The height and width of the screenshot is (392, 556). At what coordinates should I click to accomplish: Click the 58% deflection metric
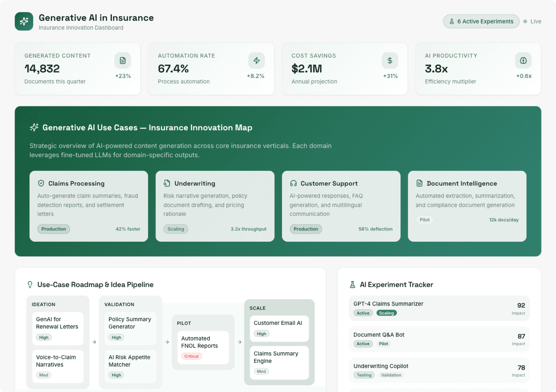375,229
